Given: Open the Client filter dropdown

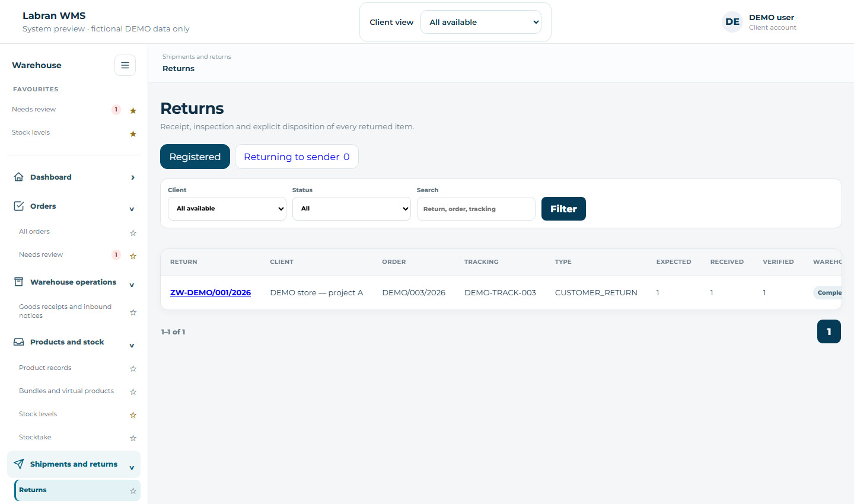Looking at the screenshot, I should tap(227, 209).
